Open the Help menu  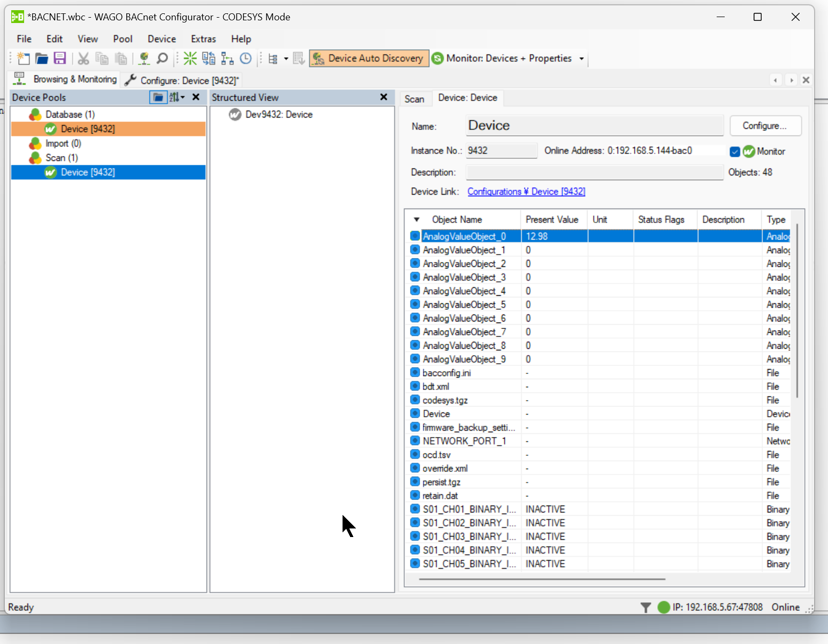pyautogui.click(x=241, y=39)
